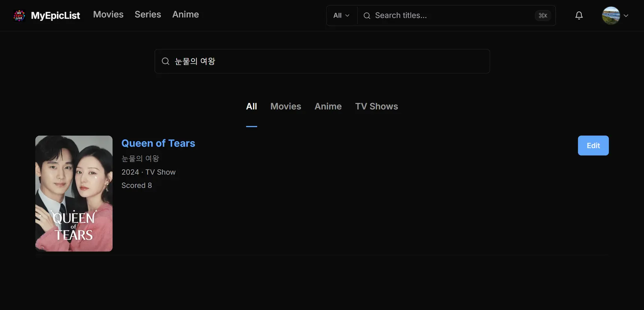Switch to the Movies results tab
The height and width of the screenshot is (310, 644).
[x=286, y=106]
